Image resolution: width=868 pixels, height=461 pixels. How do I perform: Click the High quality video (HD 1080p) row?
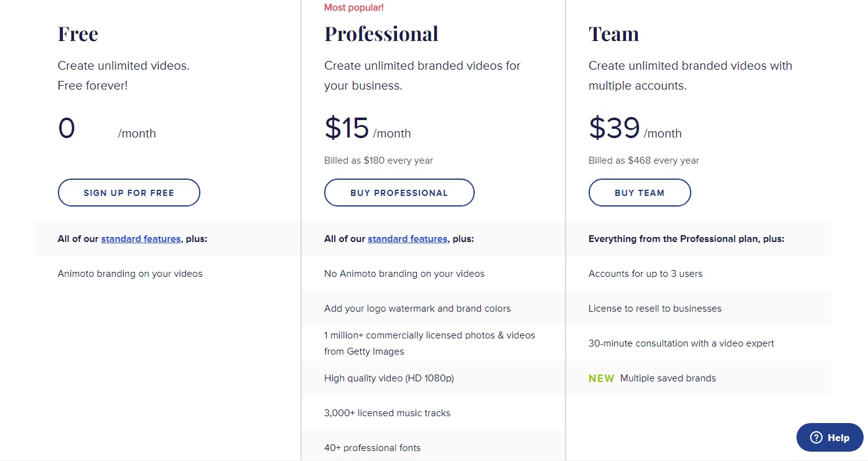point(434,378)
